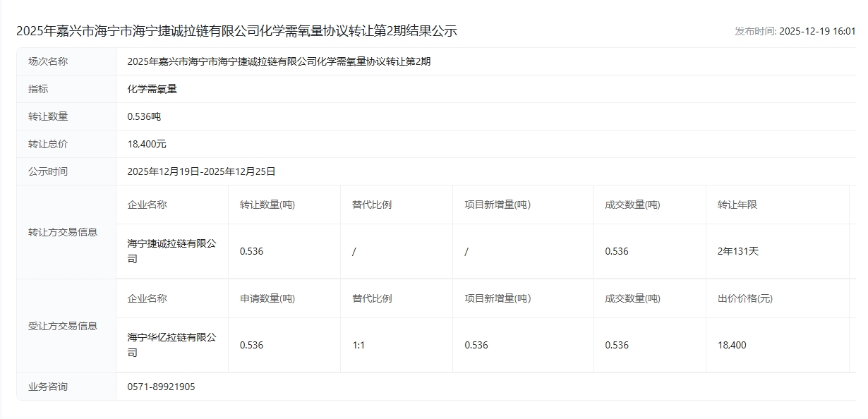Click the 18,400 bid price cell

pyautogui.click(x=732, y=345)
